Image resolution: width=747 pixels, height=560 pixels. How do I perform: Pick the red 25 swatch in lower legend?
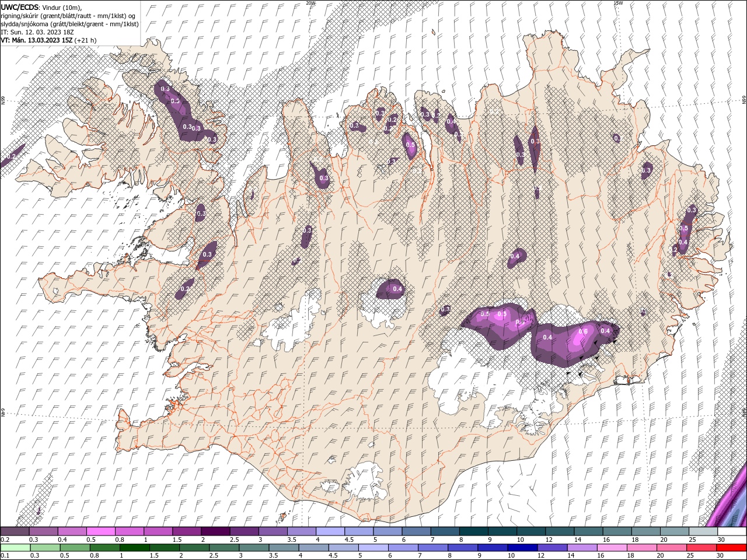pyautogui.click(x=701, y=548)
